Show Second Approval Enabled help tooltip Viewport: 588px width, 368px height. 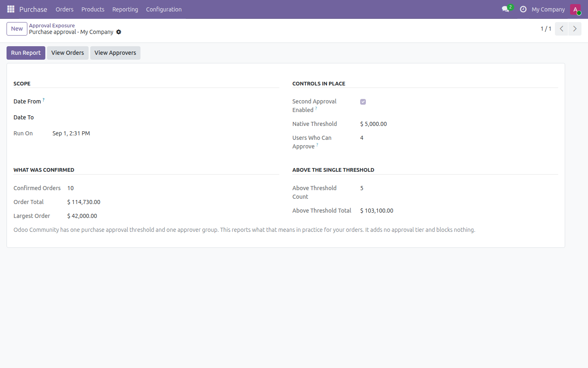coord(316,108)
